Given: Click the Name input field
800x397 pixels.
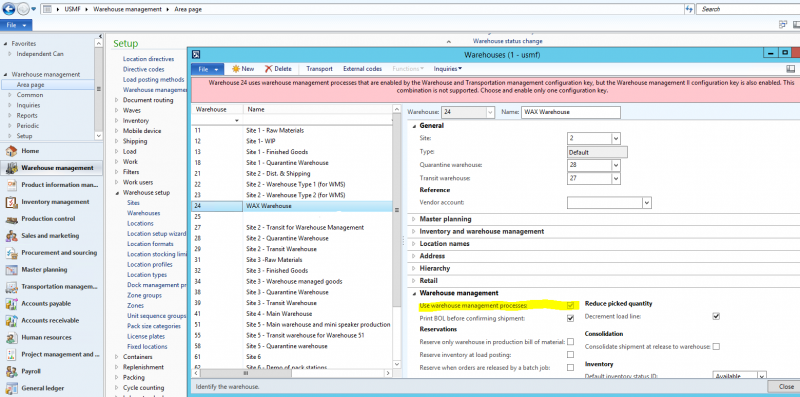Looking at the screenshot, I should (571, 112).
